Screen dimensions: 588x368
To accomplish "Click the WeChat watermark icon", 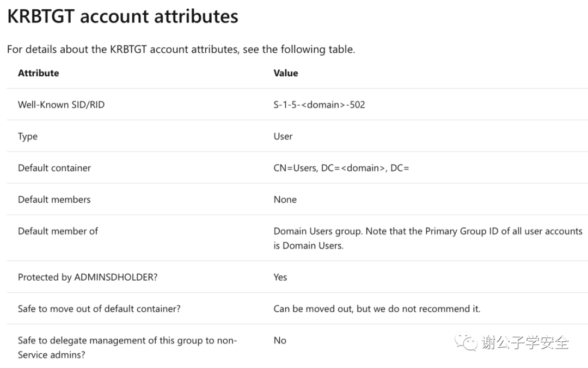I will click(467, 342).
